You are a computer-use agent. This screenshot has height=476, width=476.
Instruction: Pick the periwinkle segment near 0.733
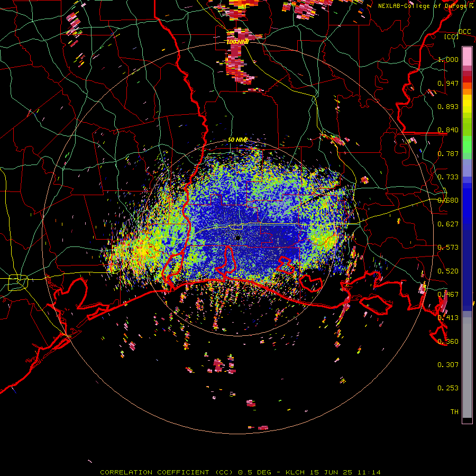click(467, 169)
